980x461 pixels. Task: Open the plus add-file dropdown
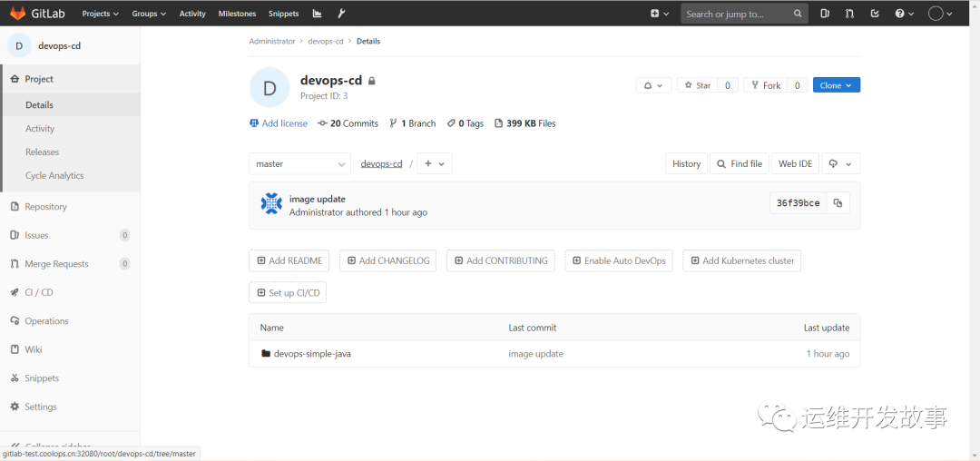(435, 163)
